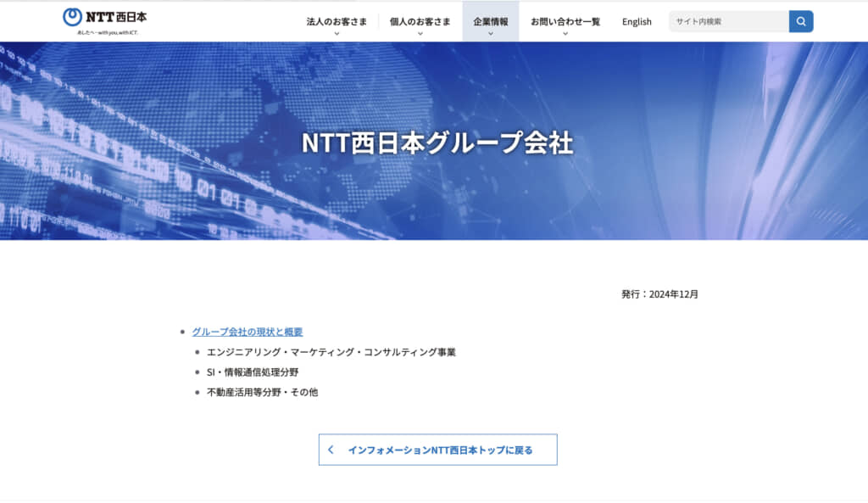Expand chevron under 企業情報
This screenshot has height=503, width=868.
coord(491,34)
